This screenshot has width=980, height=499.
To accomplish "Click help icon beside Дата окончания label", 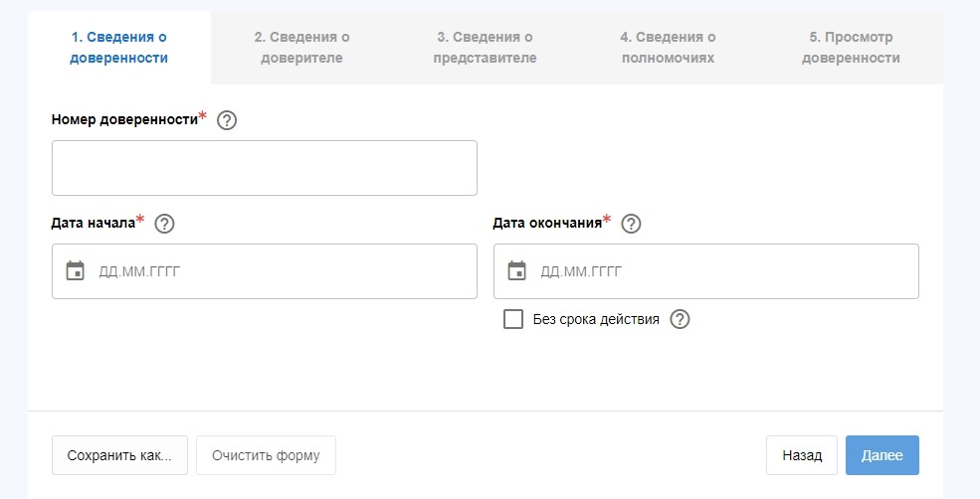I will (x=631, y=224).
